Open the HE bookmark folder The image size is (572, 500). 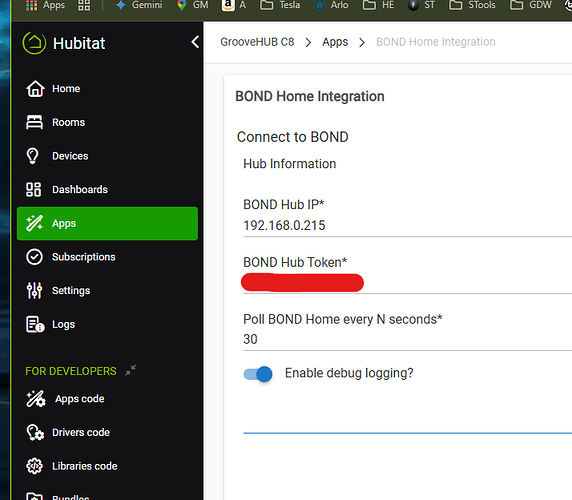pos(378,5)
